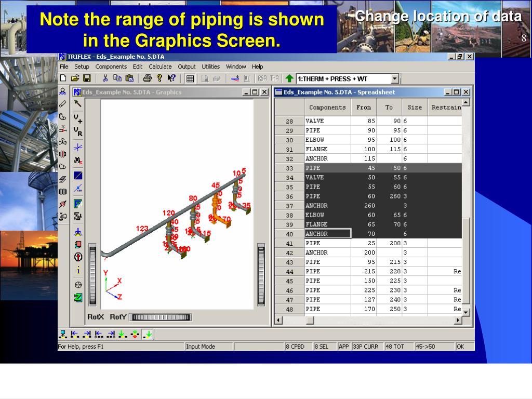Image resolution: width=532 pixels, height=399 pixels.
Task: Click the binoculars find icon
Action: coord(78,160)
